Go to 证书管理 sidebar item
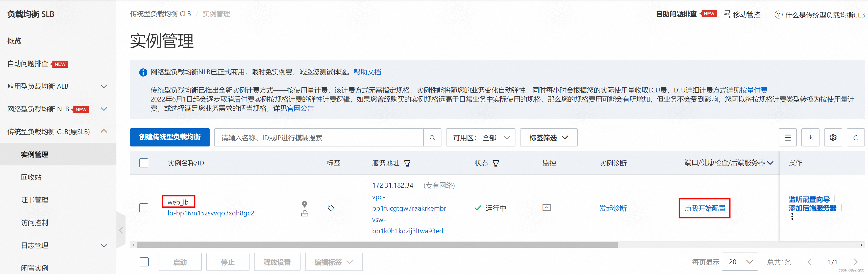The width and height of the screenshot is (868, 274). pyautogui.click(x=34, y=200)
